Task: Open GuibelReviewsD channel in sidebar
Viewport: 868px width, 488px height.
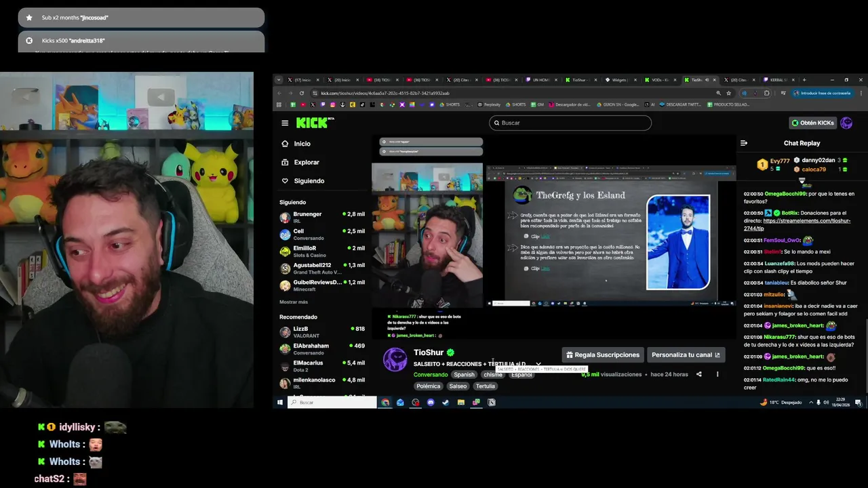Action: (x=322, y=285)
